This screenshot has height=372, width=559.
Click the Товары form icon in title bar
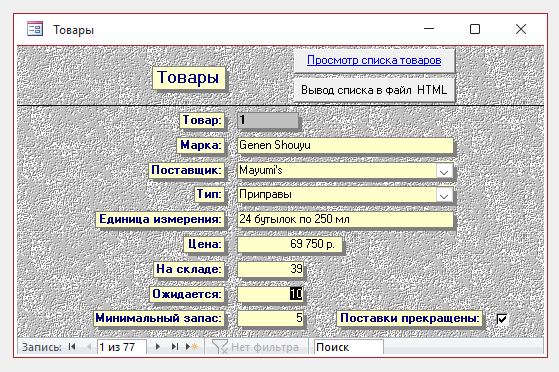35,29
